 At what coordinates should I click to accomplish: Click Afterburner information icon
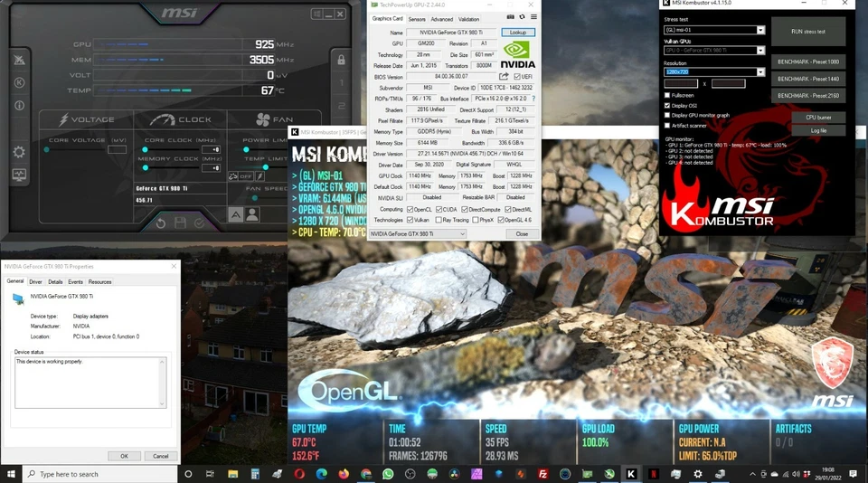19,105
